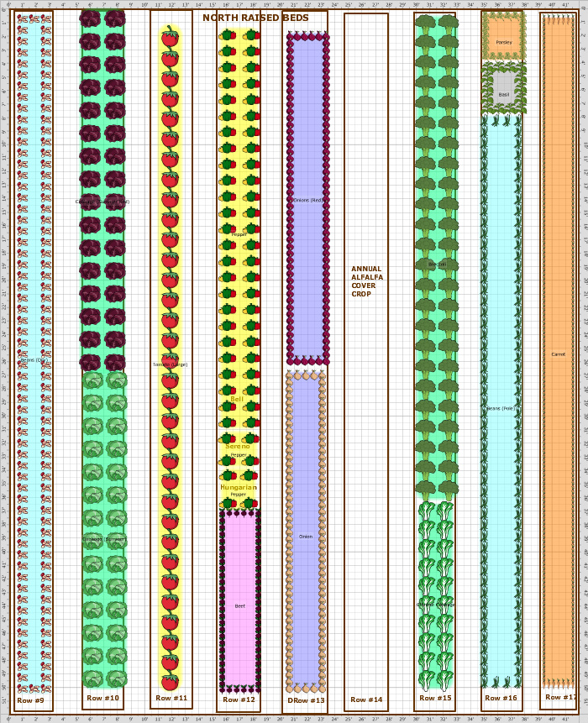Click the Row #14 label

click(366, 699)
